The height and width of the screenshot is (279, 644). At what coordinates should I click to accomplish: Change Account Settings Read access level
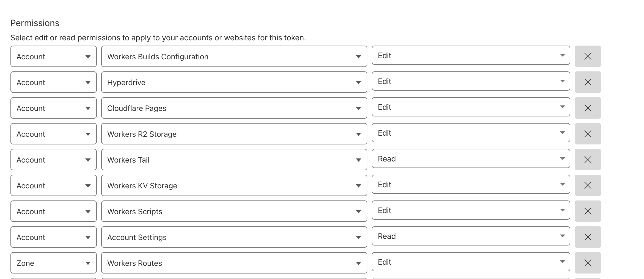(x=470, y=236)
